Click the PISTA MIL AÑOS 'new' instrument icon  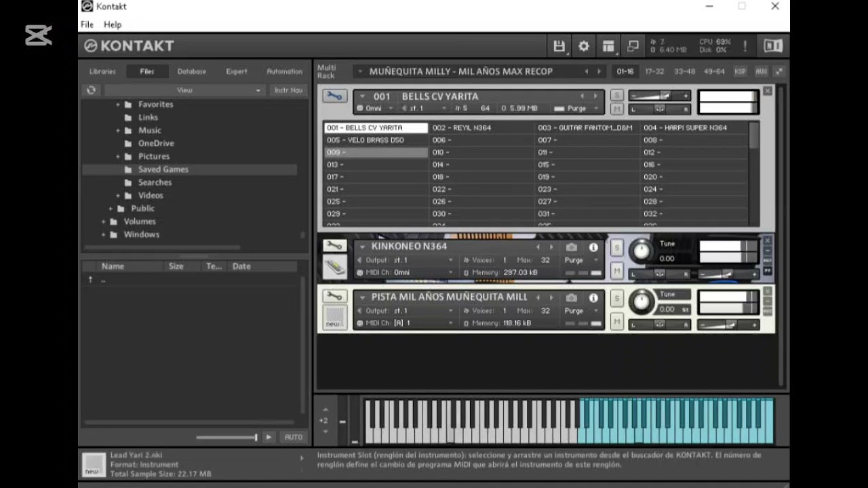[334, 317]
